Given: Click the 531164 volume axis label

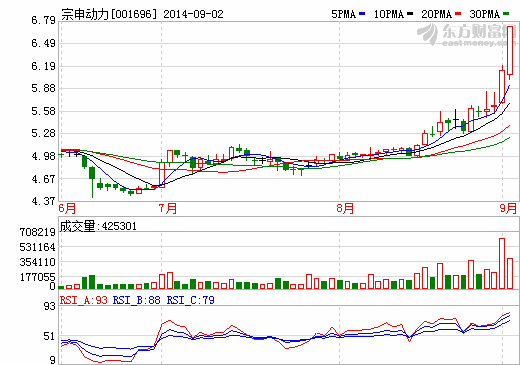Looking at the screenshot, I should coord(37,247).
